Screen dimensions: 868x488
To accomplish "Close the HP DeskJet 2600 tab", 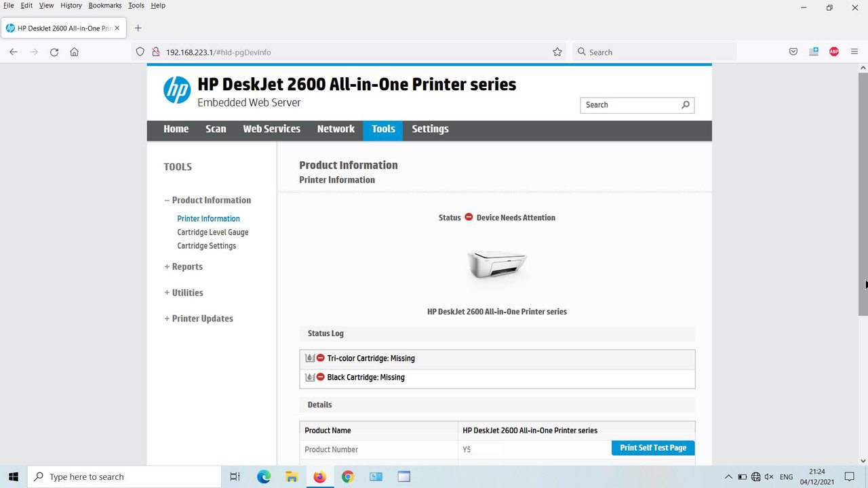I will pos(117,28).
